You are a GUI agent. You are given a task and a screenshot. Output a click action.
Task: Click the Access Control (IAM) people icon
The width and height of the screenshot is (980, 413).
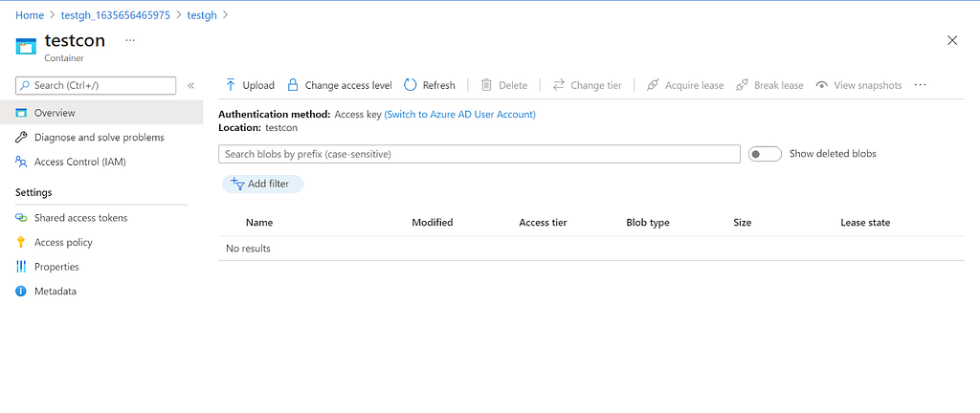pos(21,163)
